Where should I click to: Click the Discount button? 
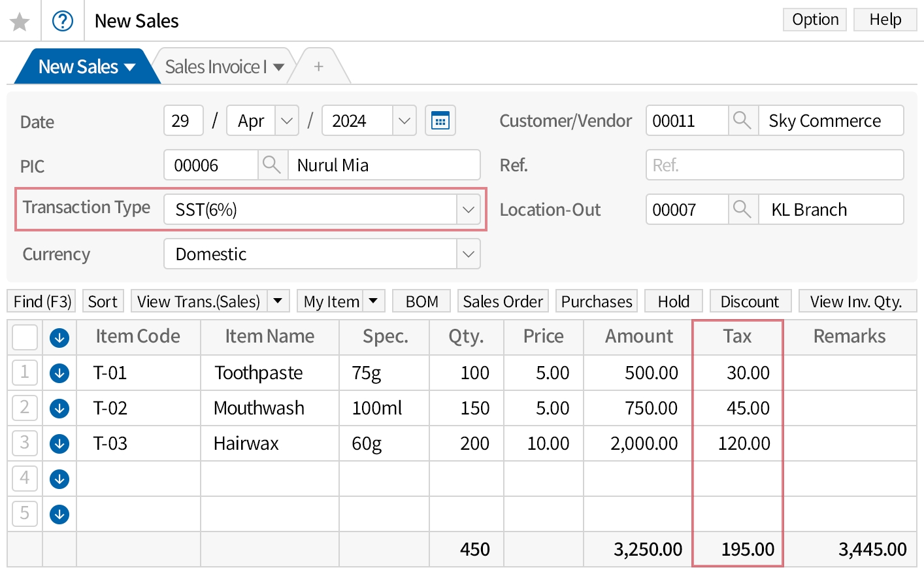coord(750,301)
